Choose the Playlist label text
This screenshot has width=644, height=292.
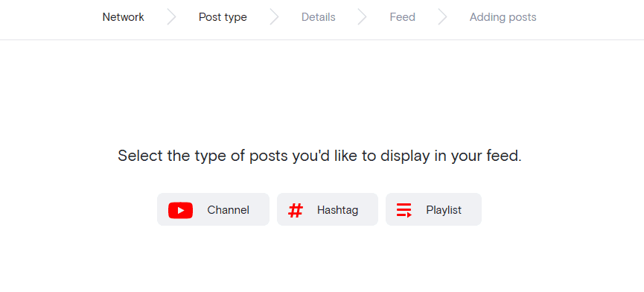[x=444, y=210]
